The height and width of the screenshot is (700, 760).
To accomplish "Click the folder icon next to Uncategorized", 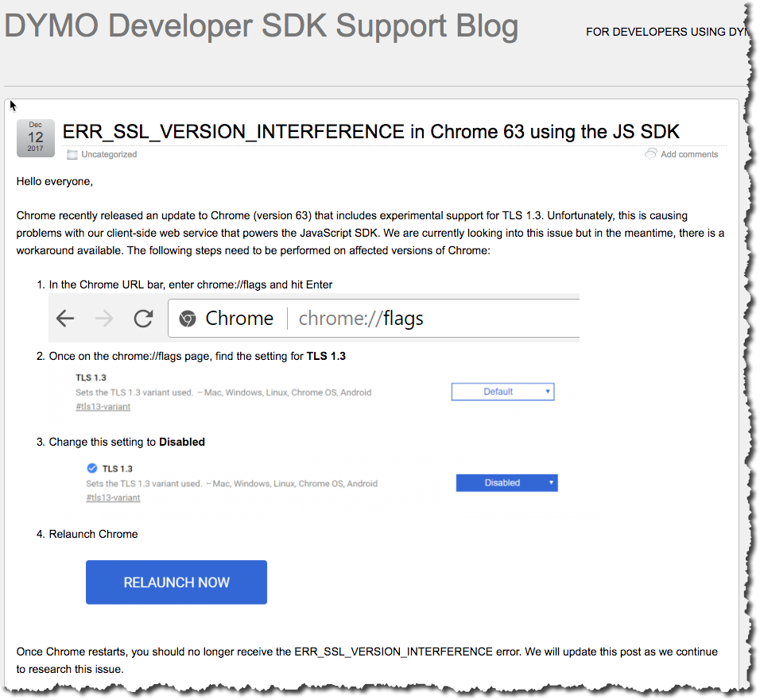I will point(72,154).
